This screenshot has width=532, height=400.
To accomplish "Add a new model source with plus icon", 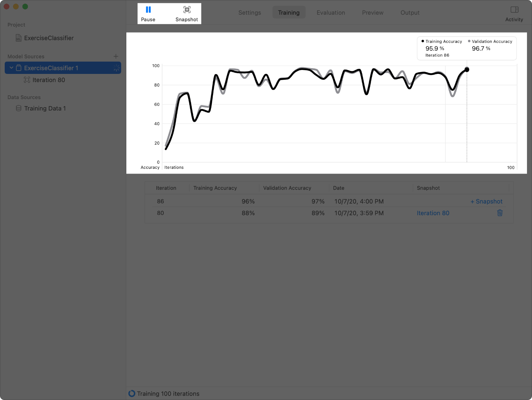I will coord(116,57).
